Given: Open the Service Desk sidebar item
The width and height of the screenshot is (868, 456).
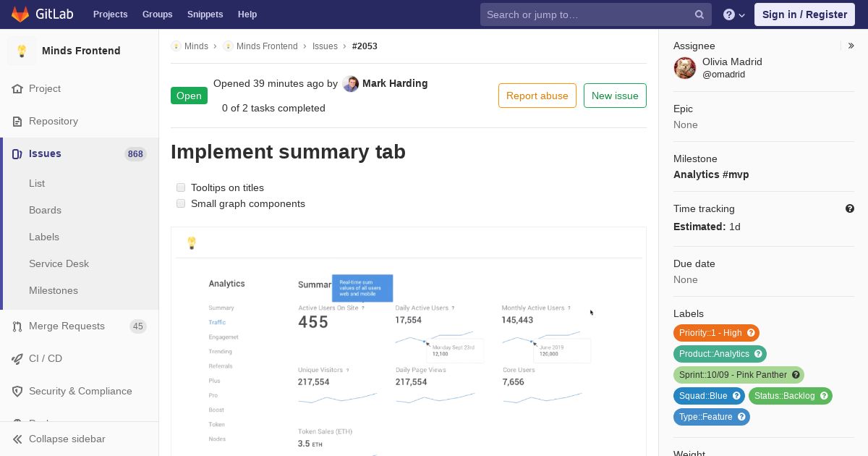Looking at the screenshot, I should [59, 263].
